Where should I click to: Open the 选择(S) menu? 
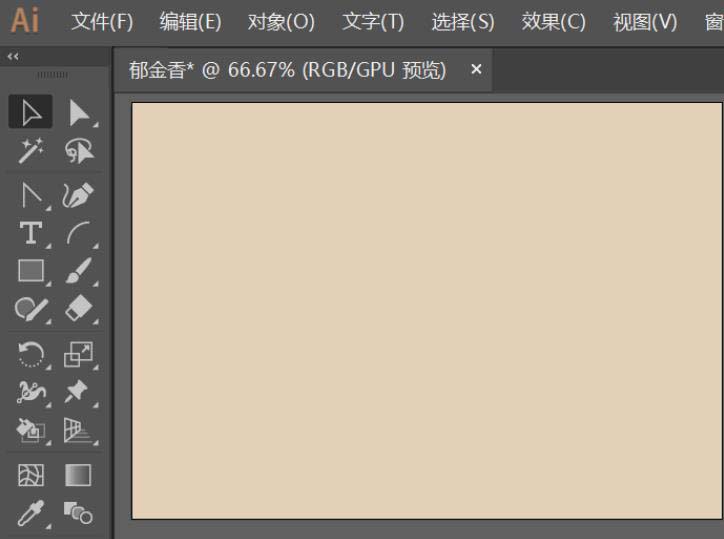coord(463,22)
